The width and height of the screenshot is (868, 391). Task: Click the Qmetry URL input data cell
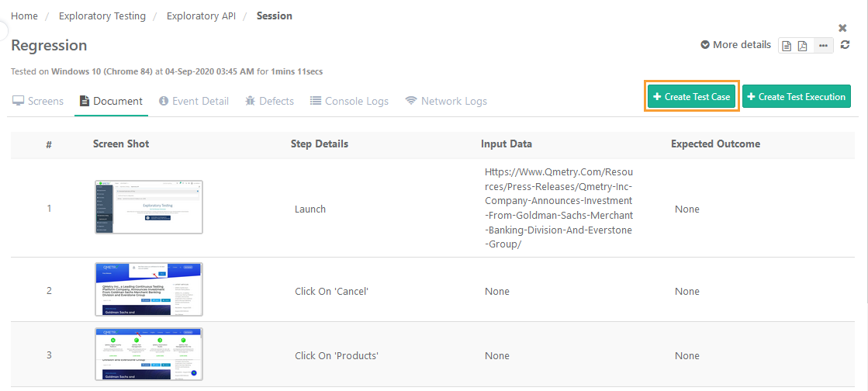pos(558,208)
